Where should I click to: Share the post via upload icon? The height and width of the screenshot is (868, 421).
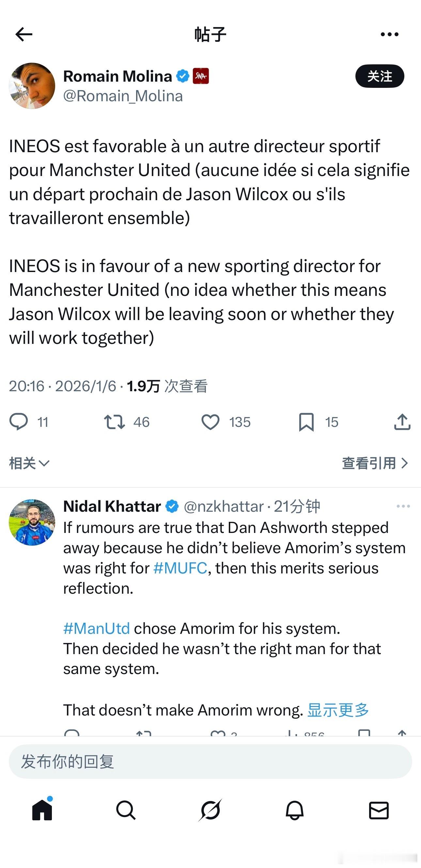(x=402, y=422)
